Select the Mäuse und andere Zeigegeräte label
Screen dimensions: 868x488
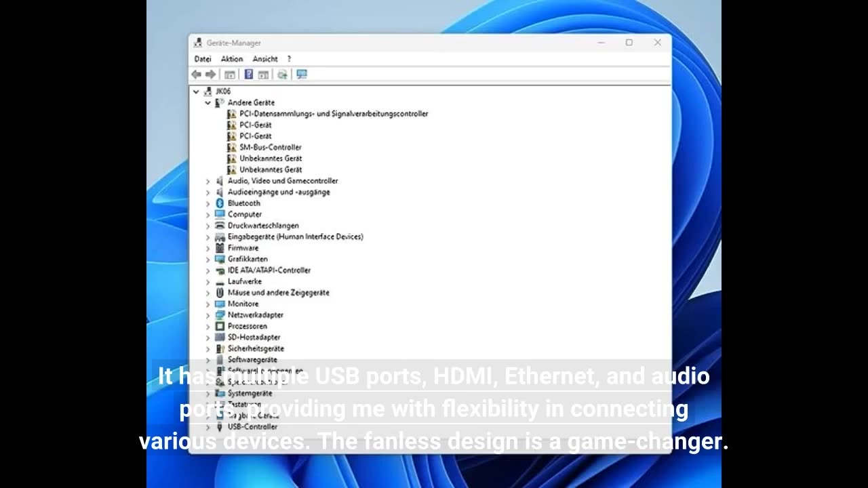click(279, 293)
